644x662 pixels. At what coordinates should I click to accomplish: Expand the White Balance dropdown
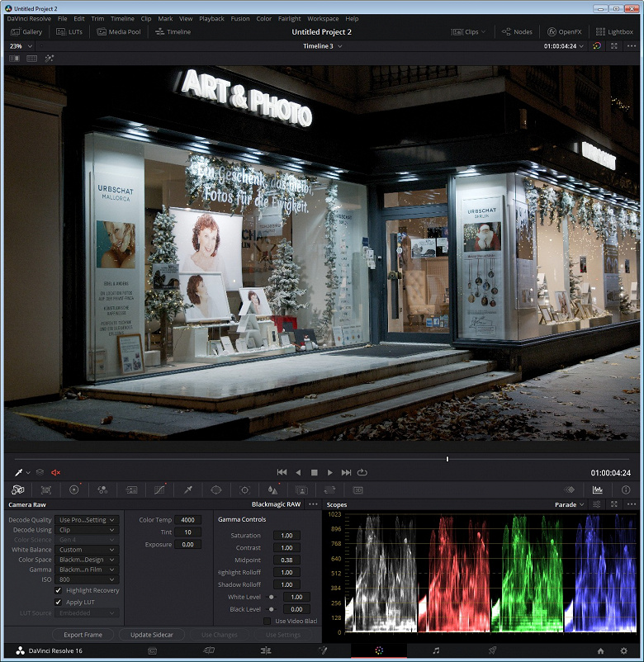pyautogui.click(x=87, y=550)
